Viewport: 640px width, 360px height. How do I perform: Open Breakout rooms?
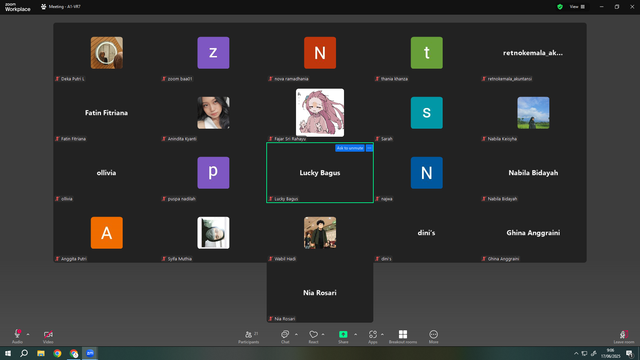[x=403, y=337]
